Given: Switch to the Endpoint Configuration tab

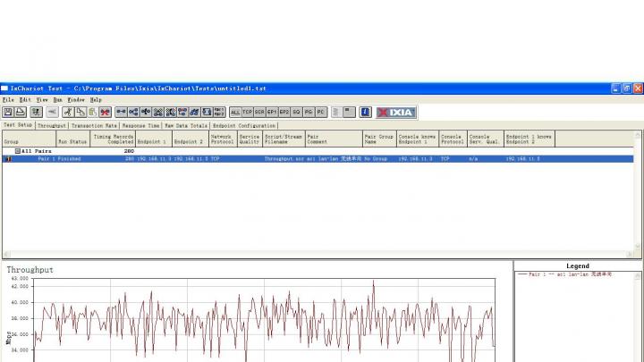Looking at the screenshot, I should point(244,126).
